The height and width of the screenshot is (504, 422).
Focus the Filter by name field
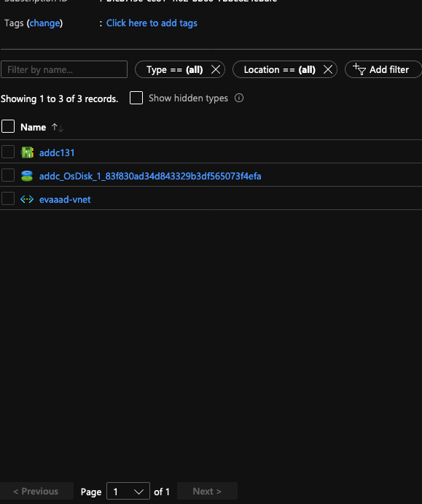[64, 69]
